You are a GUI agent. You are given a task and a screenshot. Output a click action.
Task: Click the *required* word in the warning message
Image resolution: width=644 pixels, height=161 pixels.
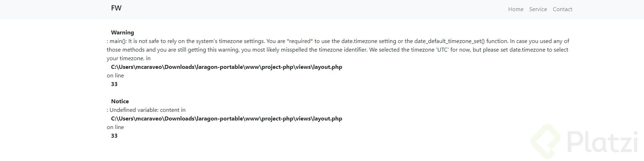click(x=300, y=41)
